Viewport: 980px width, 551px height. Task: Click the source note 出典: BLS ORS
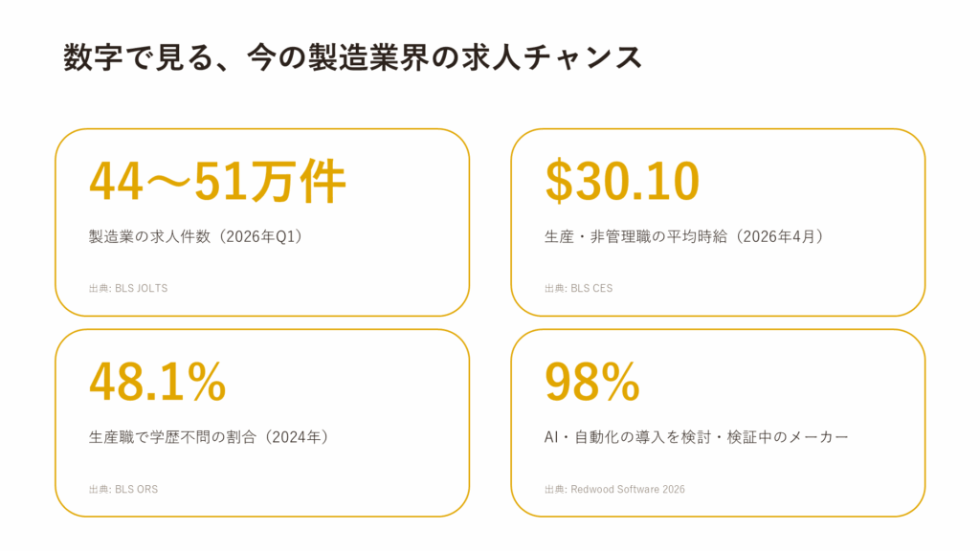tap(123, 489)
